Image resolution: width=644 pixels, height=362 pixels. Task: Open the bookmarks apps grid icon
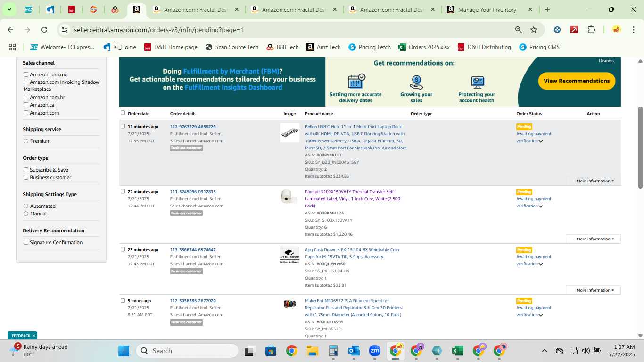[12, 47]
